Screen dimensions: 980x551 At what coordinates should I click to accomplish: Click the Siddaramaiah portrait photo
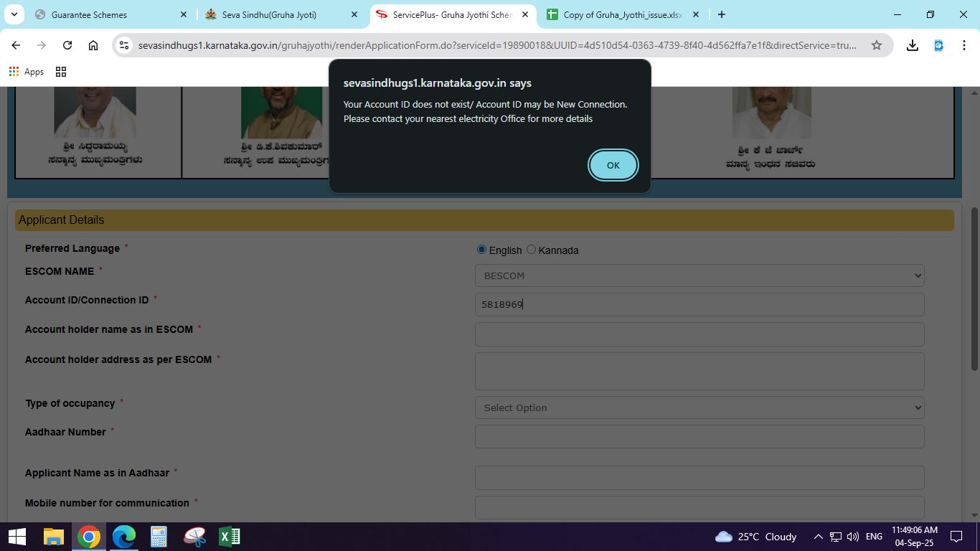(x=95, y=113)
